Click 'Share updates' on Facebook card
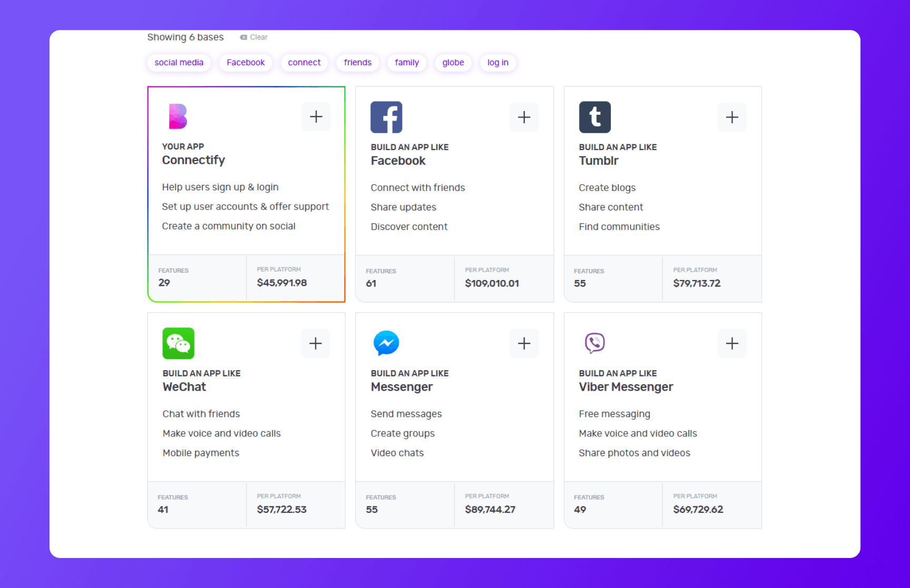The height and width of the screenshot is (588, 910). (403, 207)
